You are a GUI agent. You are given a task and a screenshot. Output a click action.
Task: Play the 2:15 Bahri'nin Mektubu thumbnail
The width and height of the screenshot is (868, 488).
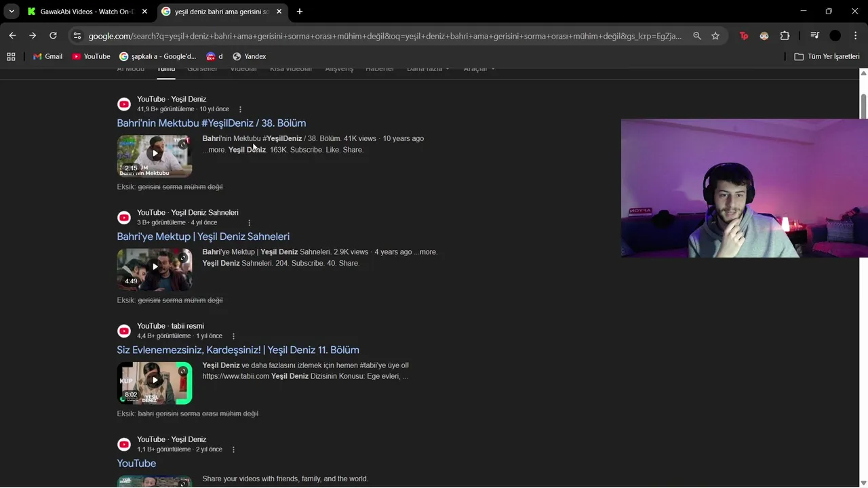(155, 156)
